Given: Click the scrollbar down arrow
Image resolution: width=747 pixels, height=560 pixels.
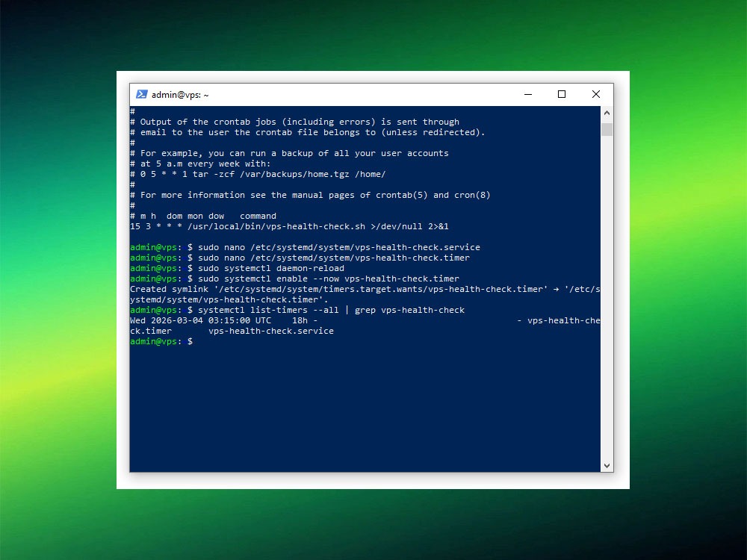Looking at the screenshot, I should (x=607, y=465).
